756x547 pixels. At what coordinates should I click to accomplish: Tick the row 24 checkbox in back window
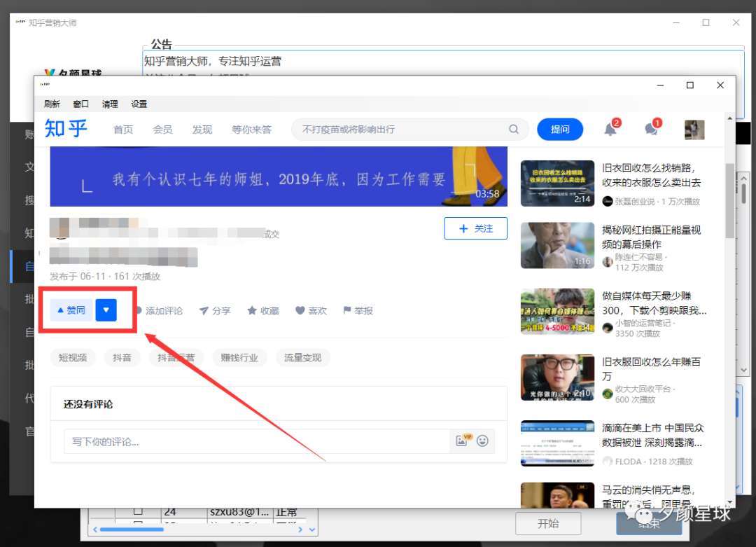point(138,511)
